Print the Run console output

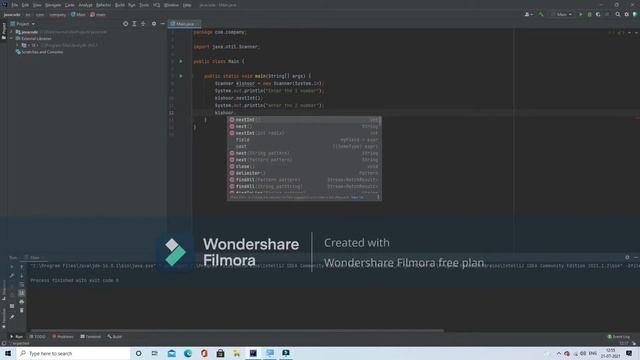point(22,302)
